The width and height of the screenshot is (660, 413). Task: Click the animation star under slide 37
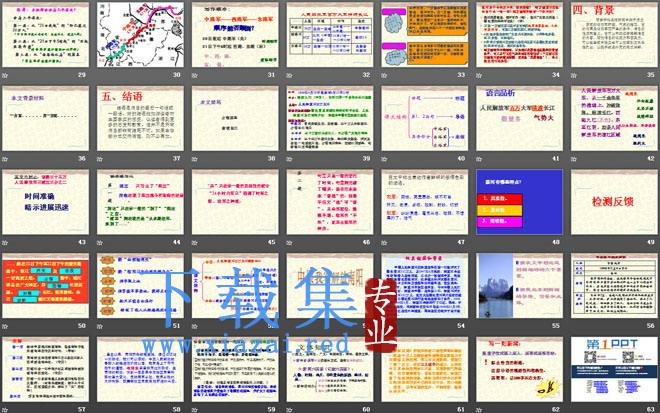pos(100,159)
